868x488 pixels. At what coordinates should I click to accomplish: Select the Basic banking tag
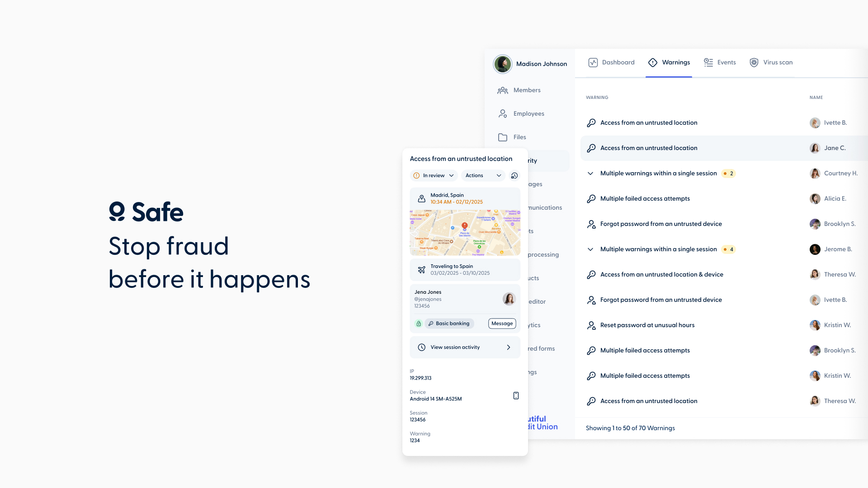(449, 324)
